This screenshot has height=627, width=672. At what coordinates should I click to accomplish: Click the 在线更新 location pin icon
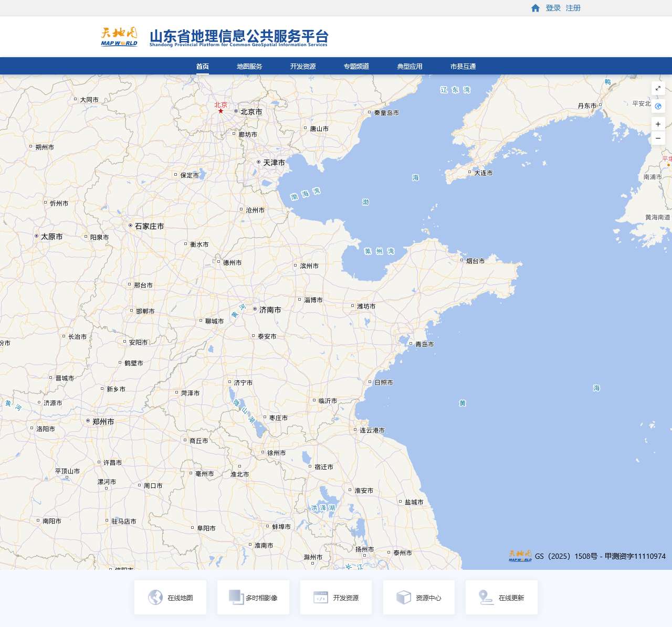point(486,597)
